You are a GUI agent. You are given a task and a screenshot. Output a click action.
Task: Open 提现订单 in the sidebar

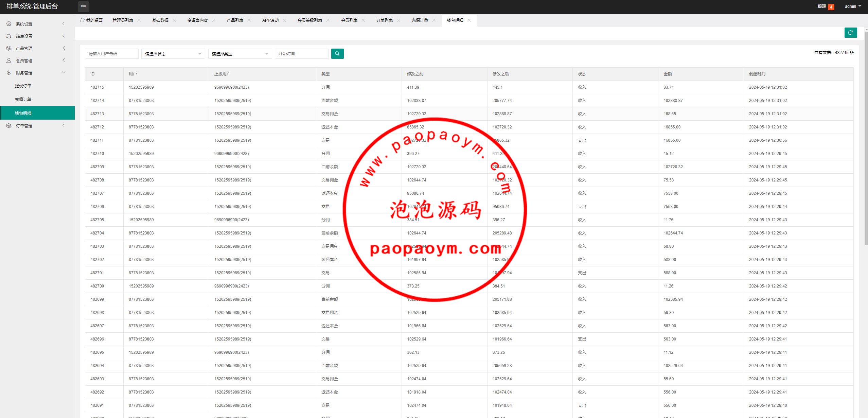coord(23,86)
